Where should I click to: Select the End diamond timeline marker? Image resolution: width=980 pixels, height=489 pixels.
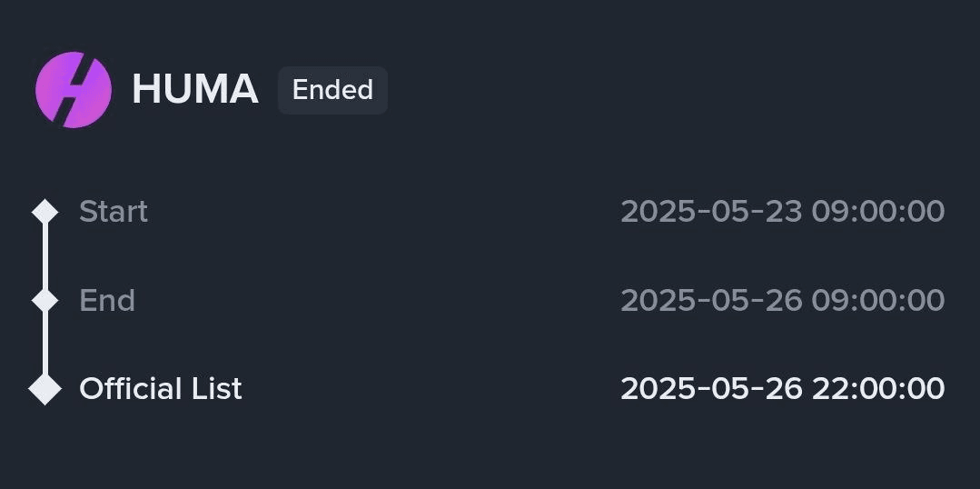pyautogui.click(x=45, y=300)
